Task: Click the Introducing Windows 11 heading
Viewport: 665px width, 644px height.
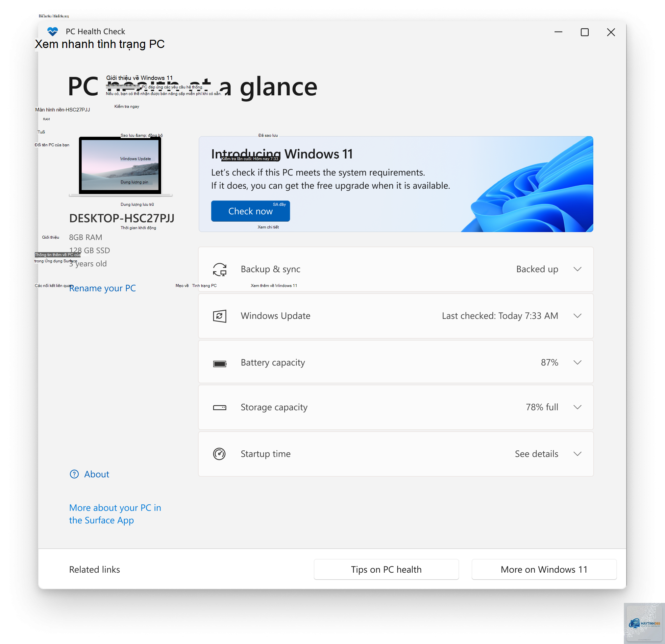Action: (282, 154)
